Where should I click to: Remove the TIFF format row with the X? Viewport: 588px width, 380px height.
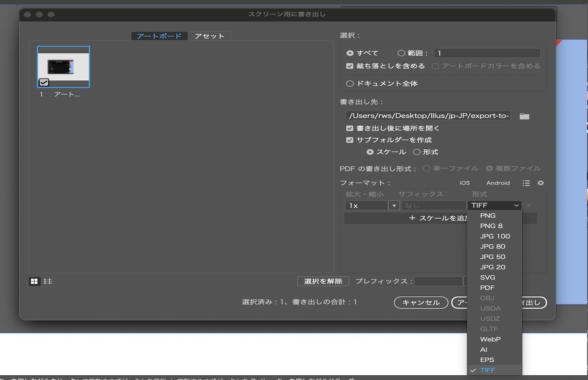click(528, 205)
